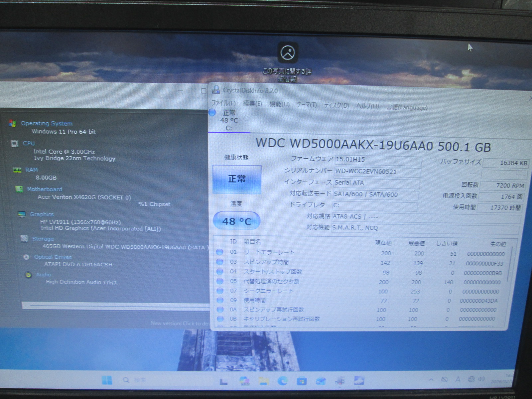Click the Graphics monitor icon

[x=22, y=214]
